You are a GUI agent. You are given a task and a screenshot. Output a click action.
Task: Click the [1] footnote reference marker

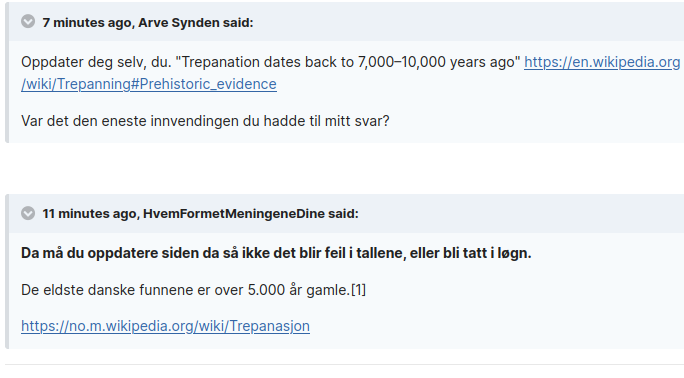(x=358, y=290)
